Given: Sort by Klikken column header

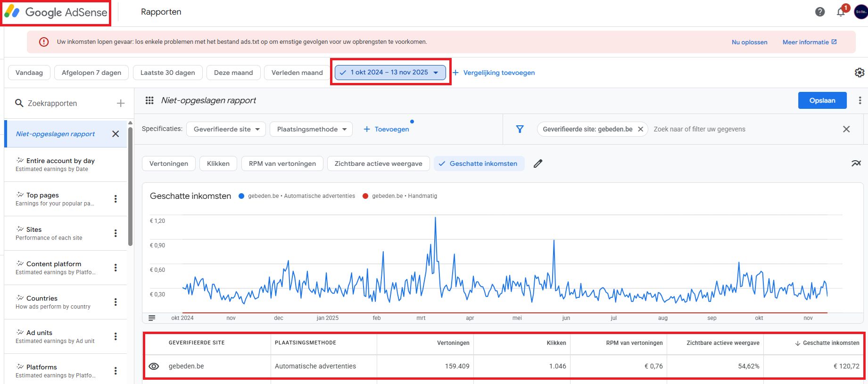Looking at the screenshot, I should pyautogui.click(x=556, y=343).
